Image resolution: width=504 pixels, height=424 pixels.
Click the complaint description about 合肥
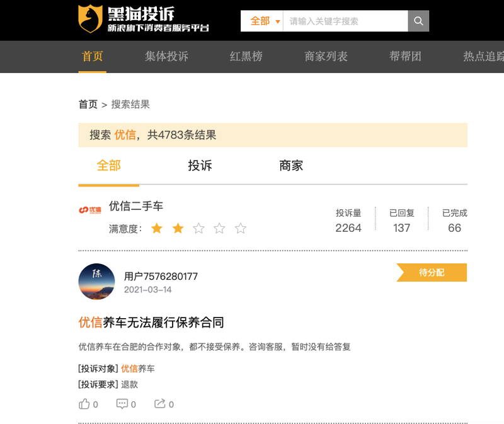coord(214,347)
